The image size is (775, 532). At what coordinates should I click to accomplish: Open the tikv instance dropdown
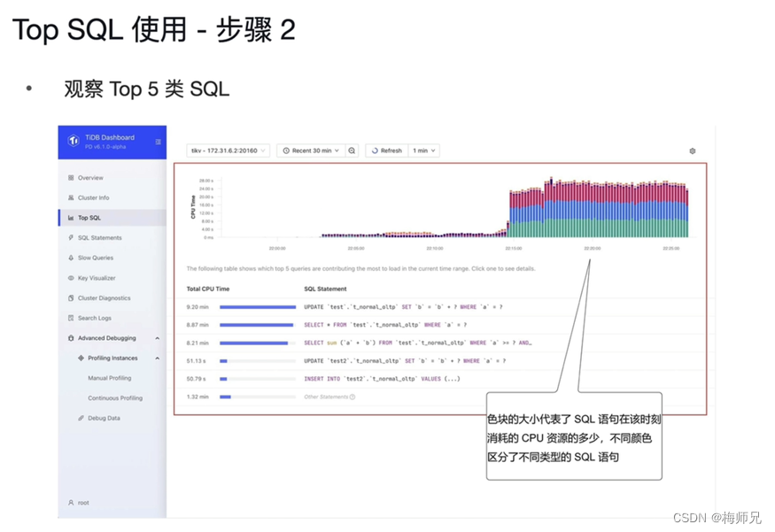228,150
